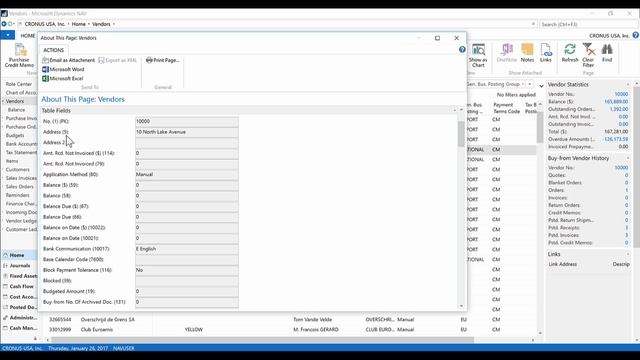Select Vendors in navigation tree

click(15, 101)
